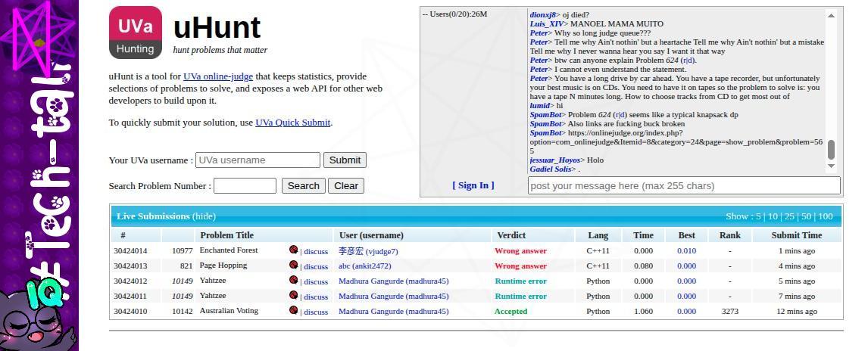Click chat username jessuar_Hoyos
This screenshot has width=868, height=351.
click(x=554, y=160)
